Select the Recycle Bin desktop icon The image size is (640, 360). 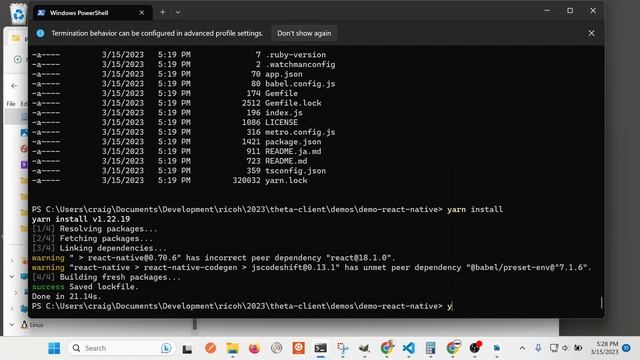point(18,14)
